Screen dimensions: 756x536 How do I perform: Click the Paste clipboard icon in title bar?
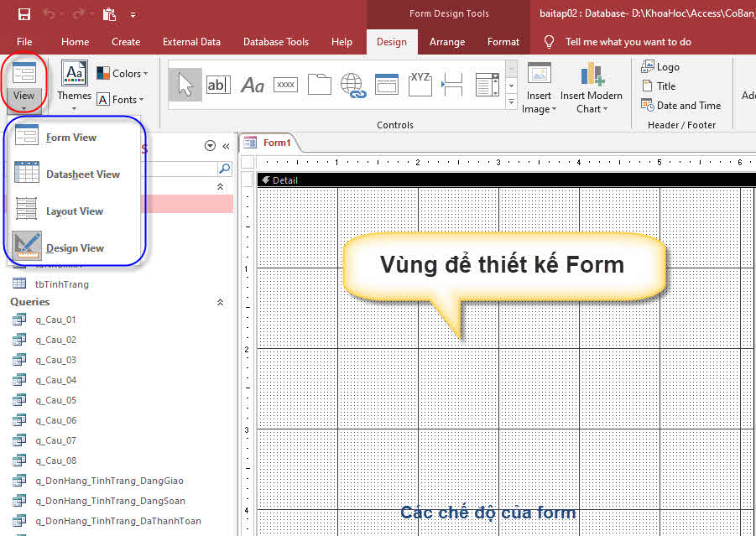pos(109,14)
